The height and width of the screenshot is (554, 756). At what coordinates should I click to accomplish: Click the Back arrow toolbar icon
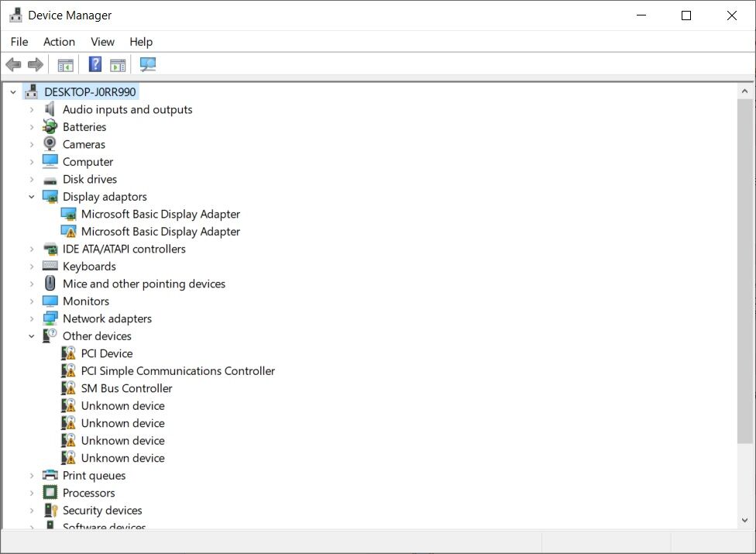click(13, 64)
